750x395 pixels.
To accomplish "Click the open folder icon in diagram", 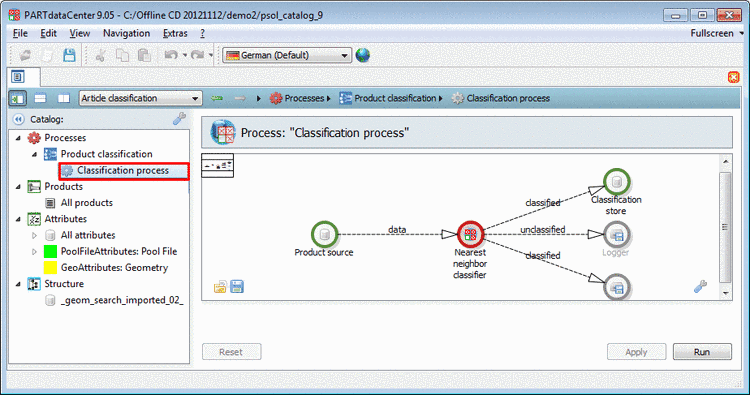I will tap(220, 287).
